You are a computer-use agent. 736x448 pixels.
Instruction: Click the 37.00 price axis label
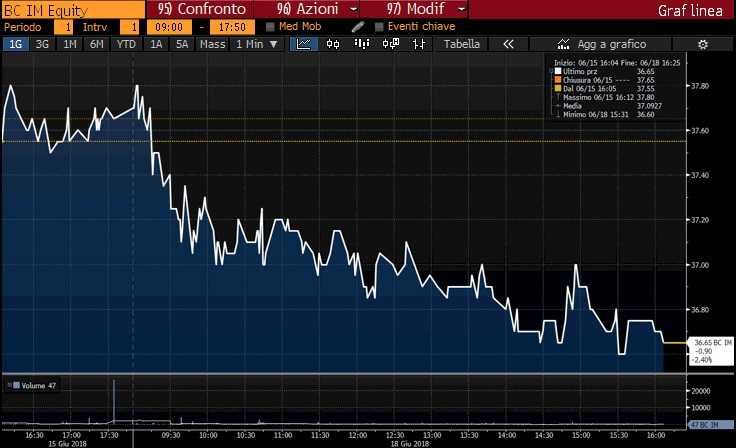pyautogui.click(x=700, y=265)
